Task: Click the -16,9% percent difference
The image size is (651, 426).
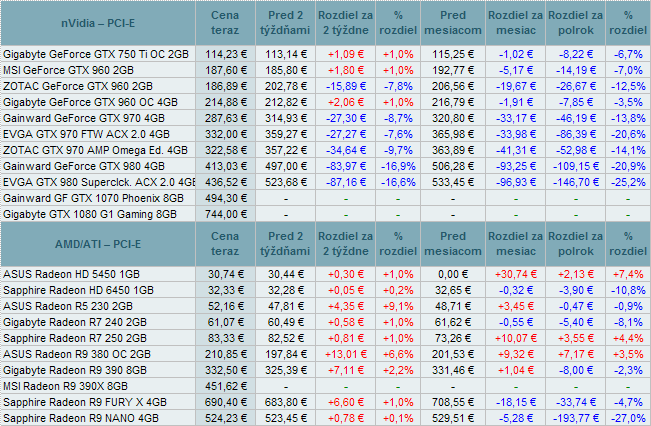Action: click(398, 166)
